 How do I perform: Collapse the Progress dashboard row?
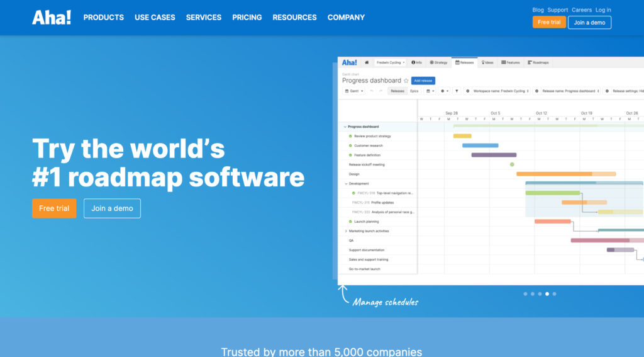click(x=345, y=127)
